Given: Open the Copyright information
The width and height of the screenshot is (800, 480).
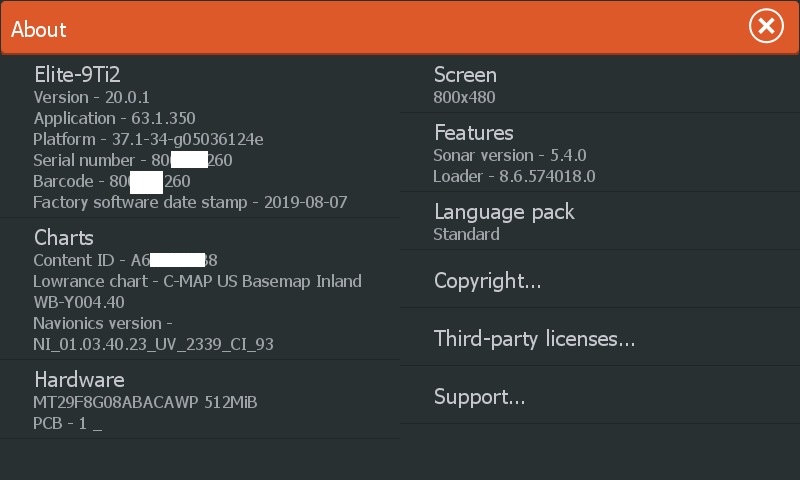Looking at the screenshot, I should [x=488, y=281].
